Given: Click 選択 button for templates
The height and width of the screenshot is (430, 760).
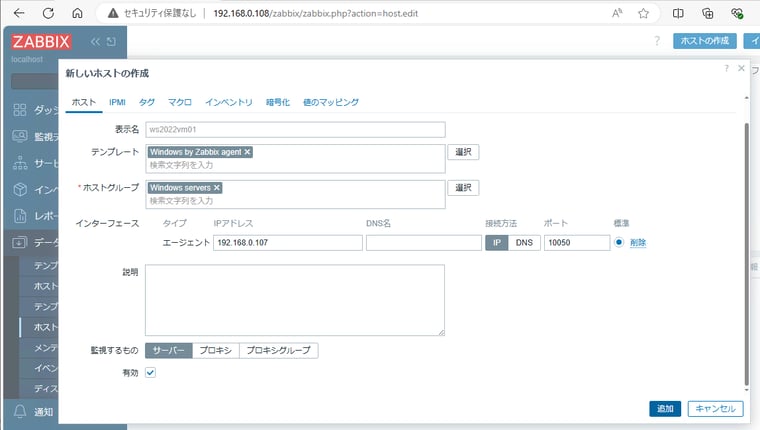Looking at the screenshot, I should [463, 152].
